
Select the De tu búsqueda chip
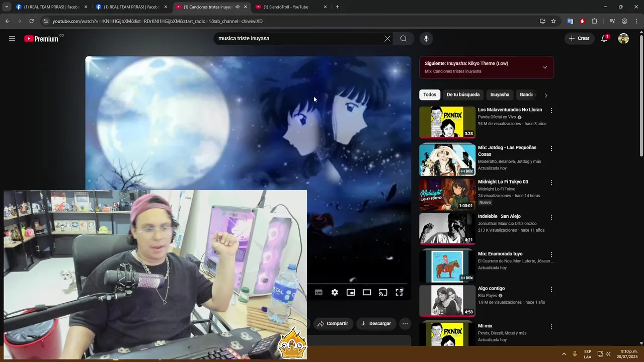[x=463, y=95]
